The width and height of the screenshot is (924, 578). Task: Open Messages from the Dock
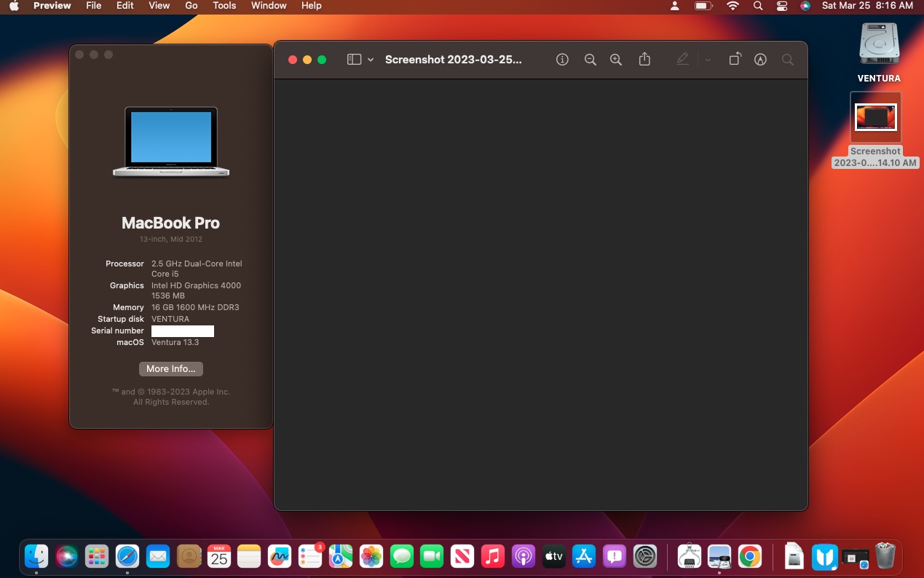[x=402, y=557]
